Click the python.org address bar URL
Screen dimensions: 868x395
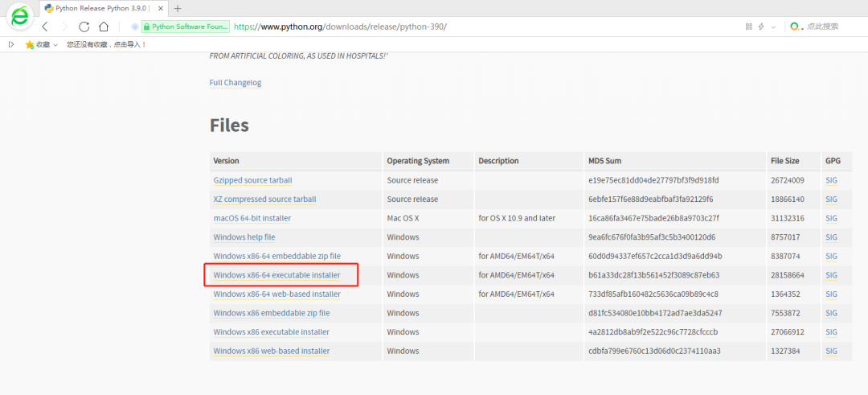coord(340,27)
